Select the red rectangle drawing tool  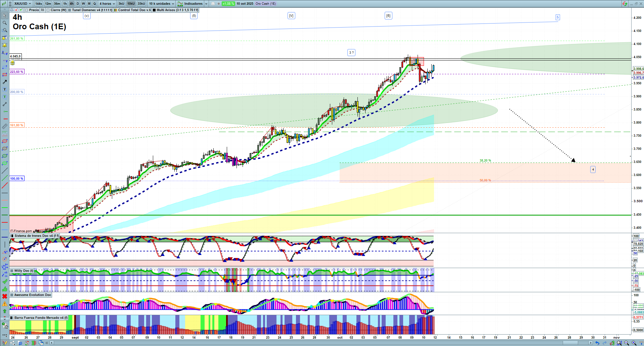pyautogui.click(x=5, y=75)
